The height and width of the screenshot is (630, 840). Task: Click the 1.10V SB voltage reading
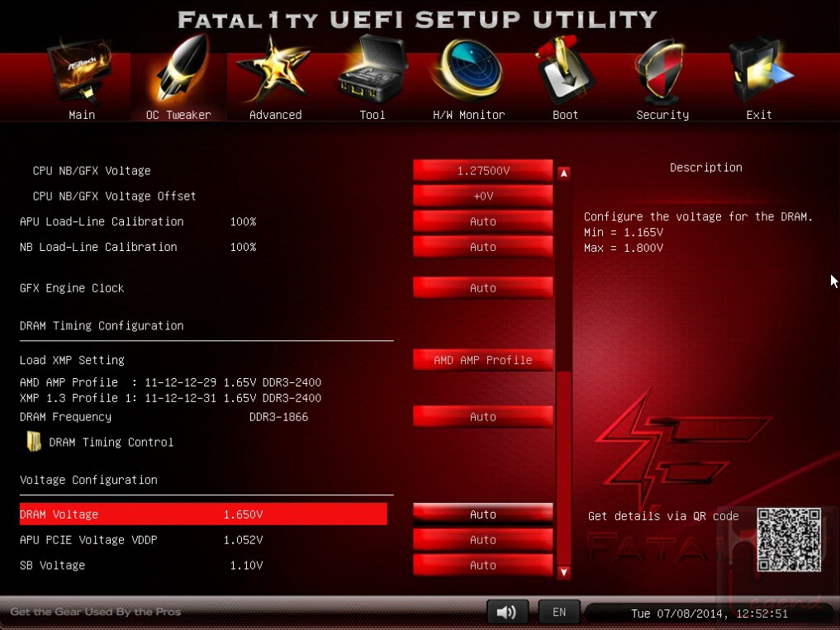point(246,565)
